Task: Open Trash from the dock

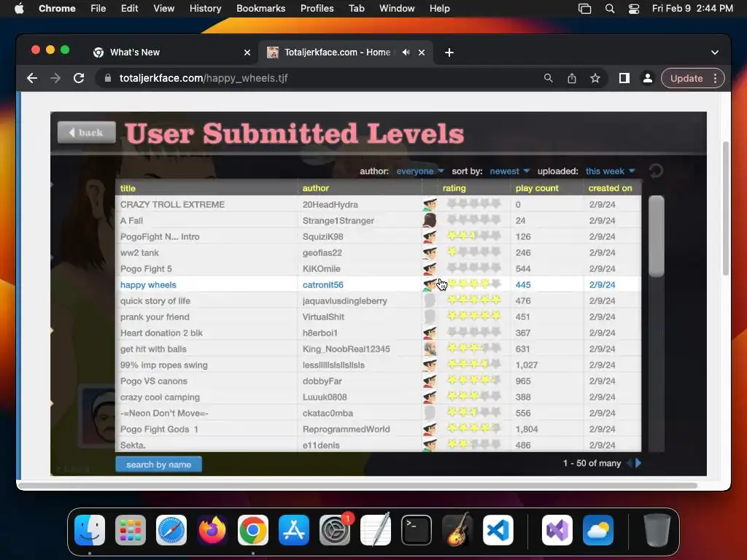Action: click(x=657, y=530)
